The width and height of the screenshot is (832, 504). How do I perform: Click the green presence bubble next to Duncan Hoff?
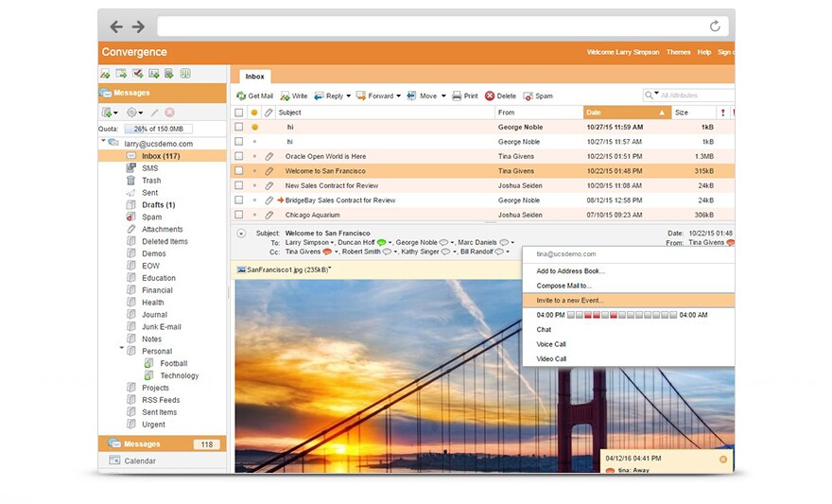[x=381, y=242]
